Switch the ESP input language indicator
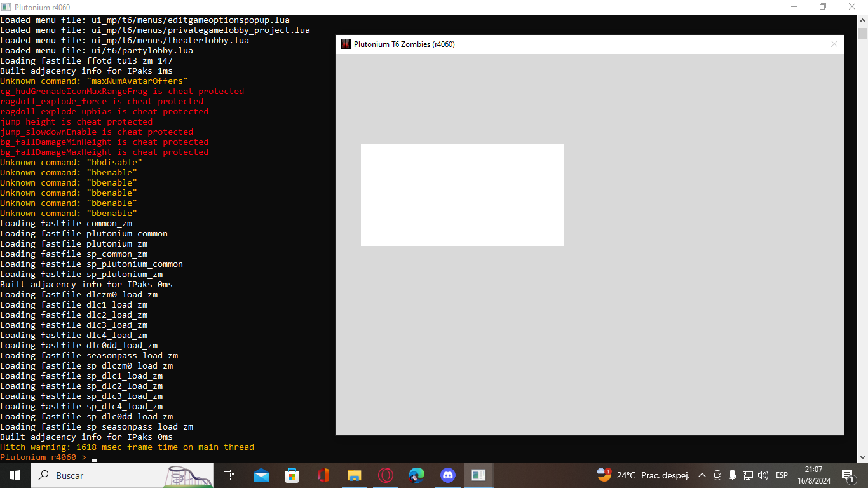The width and height of the screenshot is (868, 488). click(x=782, y=475)
